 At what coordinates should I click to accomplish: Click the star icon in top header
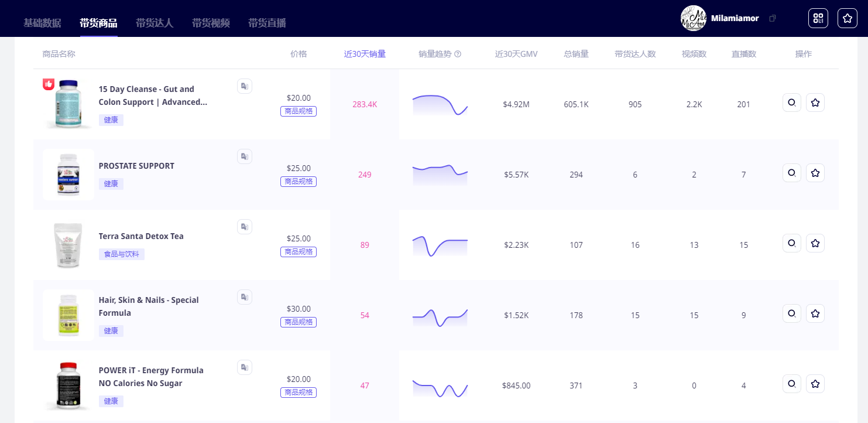coord(847,18)
